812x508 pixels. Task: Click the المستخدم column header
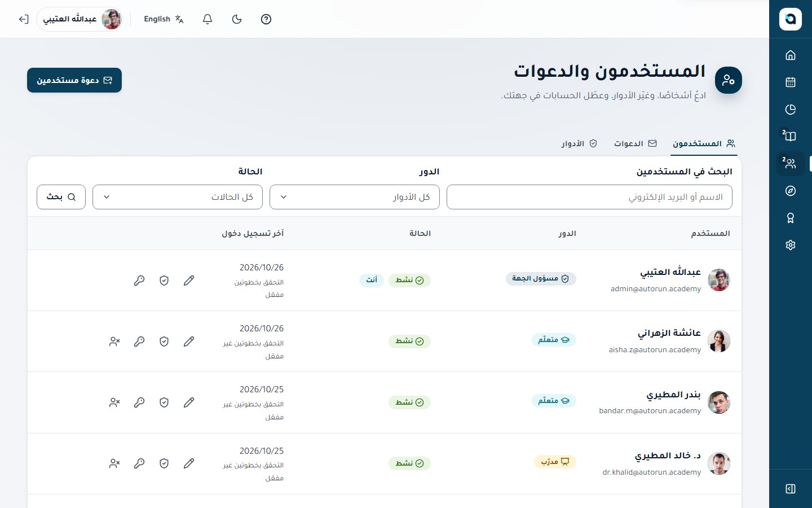(710, 234)
